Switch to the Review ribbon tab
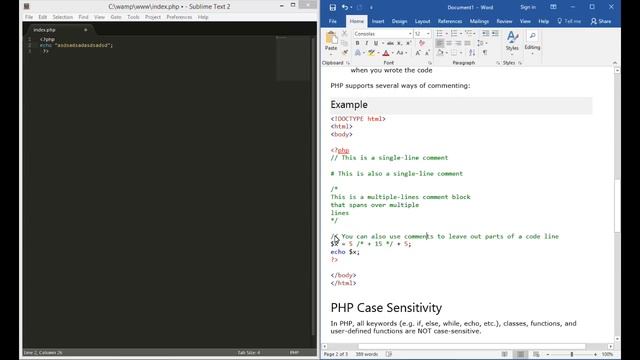640x360 pixels. coord(504,21)
